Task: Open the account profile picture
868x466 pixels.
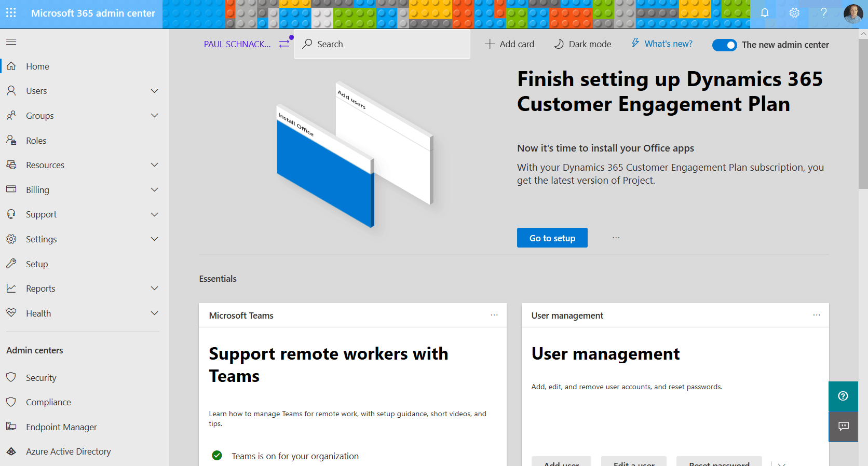Action: pyautogui.click(x=853, y=13)
